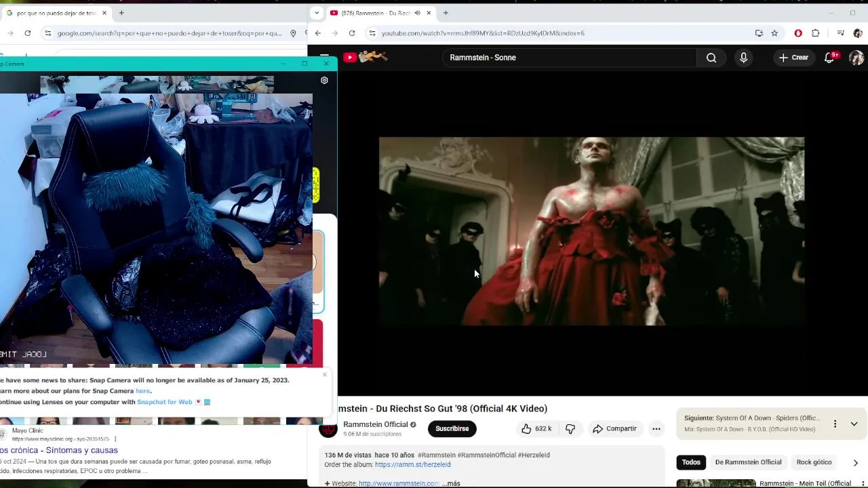Click the #Herzeleid hashtag
Screen dimensions: 868x488
[534, 455]
